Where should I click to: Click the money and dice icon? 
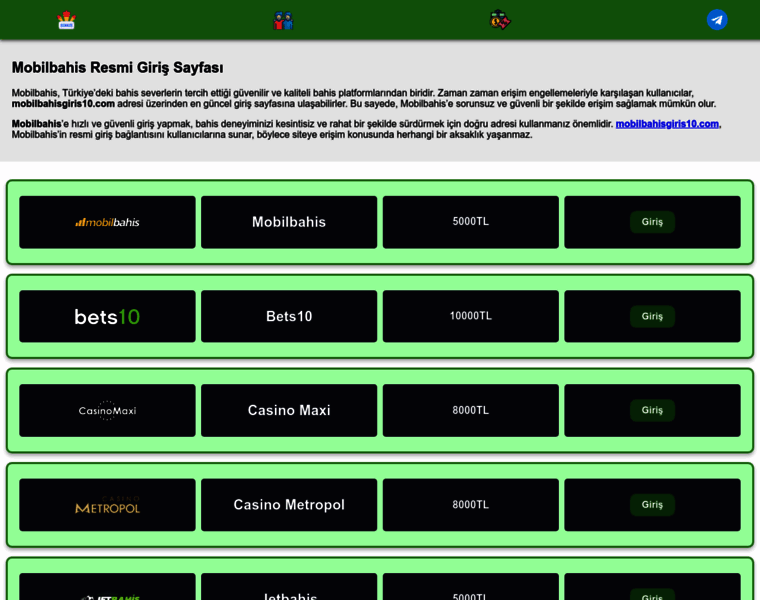pyautogui.click(x=500, y=20)
